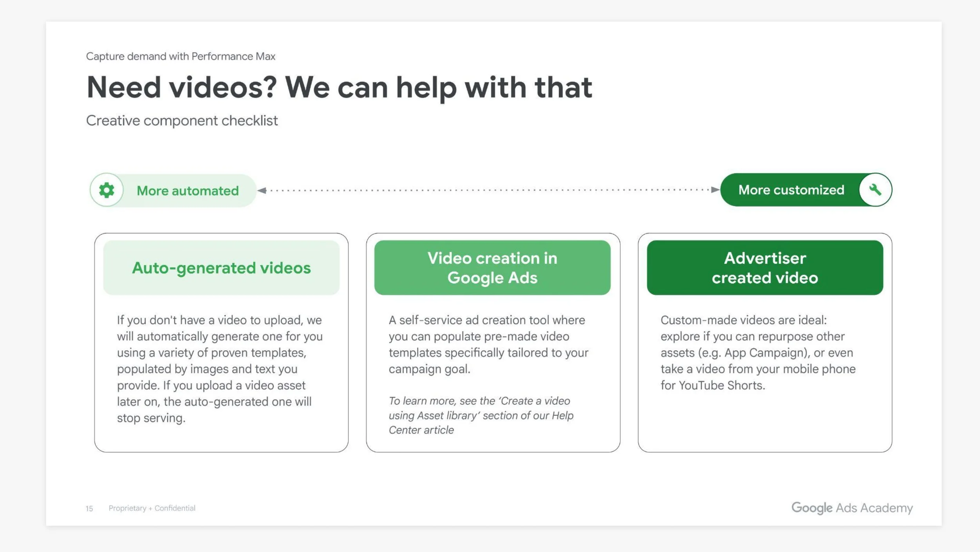Image resolution: width=980 pixels, height=552 pixels.
Task: Click the Video creation in Google Ads header
Action: tap(492, 268)
